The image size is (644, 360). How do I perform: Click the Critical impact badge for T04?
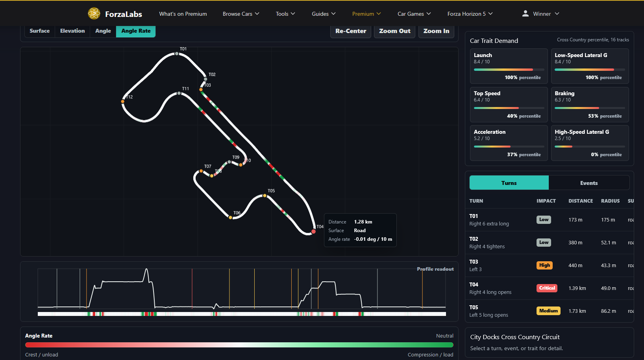[x=547, y=288]
